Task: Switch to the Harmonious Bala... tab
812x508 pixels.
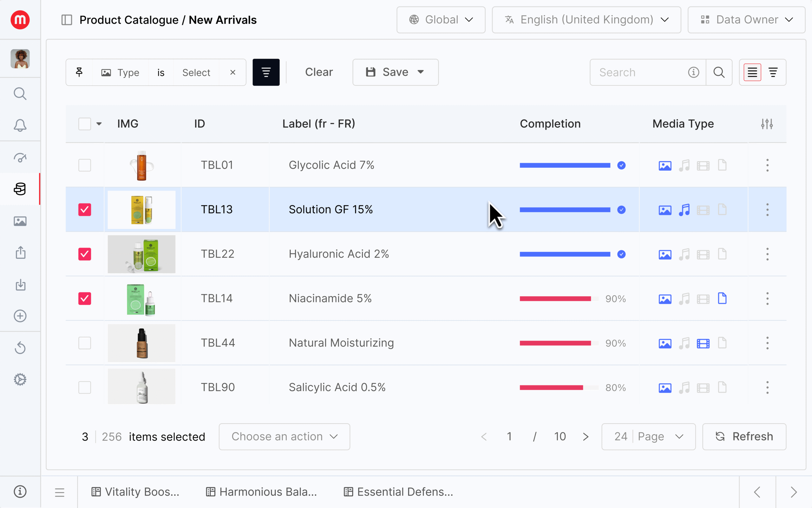Action: (261, 492)
